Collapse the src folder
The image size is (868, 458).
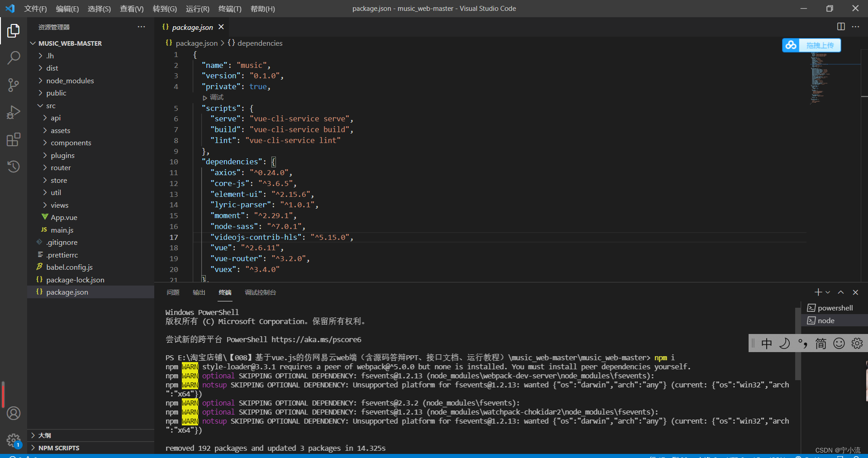point(90,105)
